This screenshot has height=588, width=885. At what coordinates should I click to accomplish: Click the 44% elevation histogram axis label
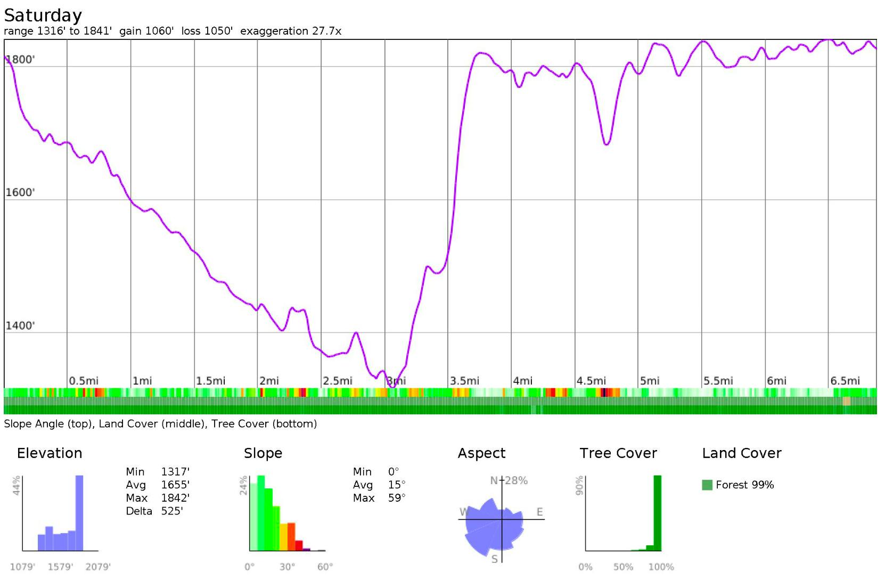17,486
